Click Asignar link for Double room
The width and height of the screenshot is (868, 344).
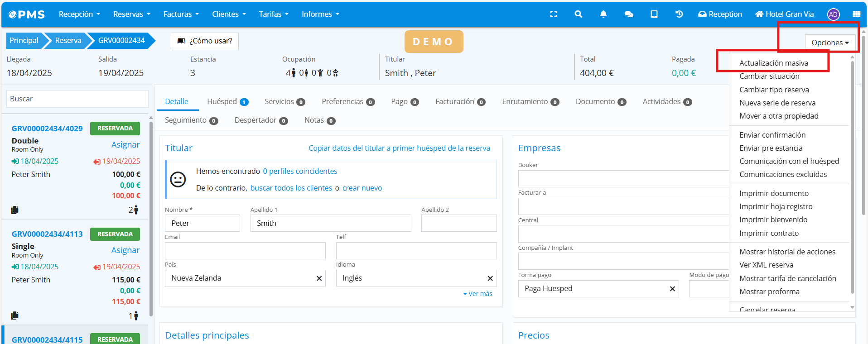click(x=125, y=145)
